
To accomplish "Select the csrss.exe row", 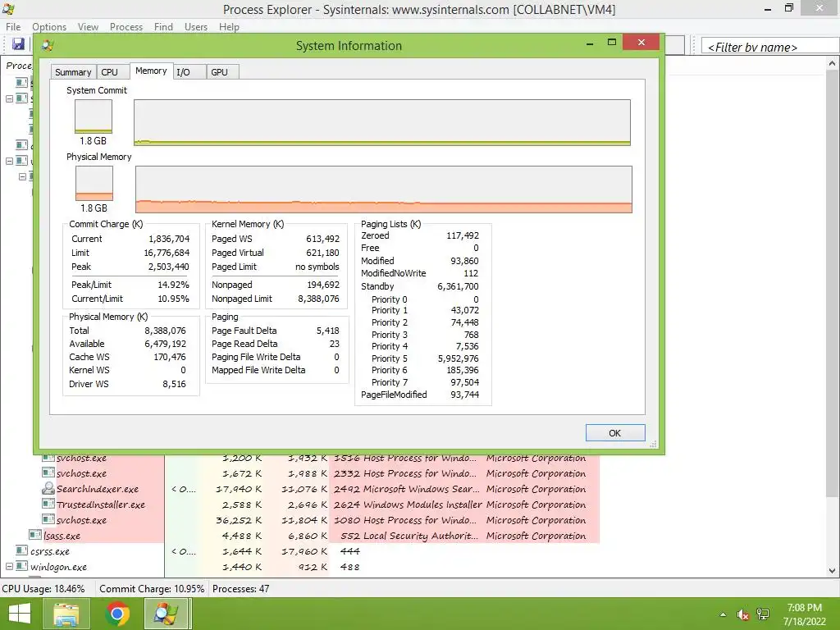I will 307,550.
